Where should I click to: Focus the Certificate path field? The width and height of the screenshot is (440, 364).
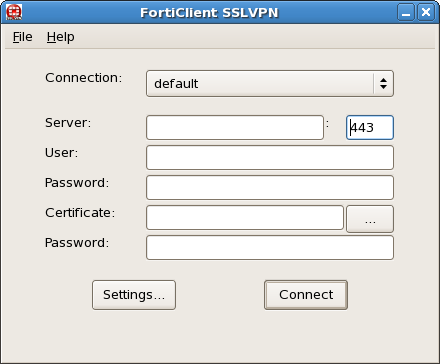click(x=245, y=218)
